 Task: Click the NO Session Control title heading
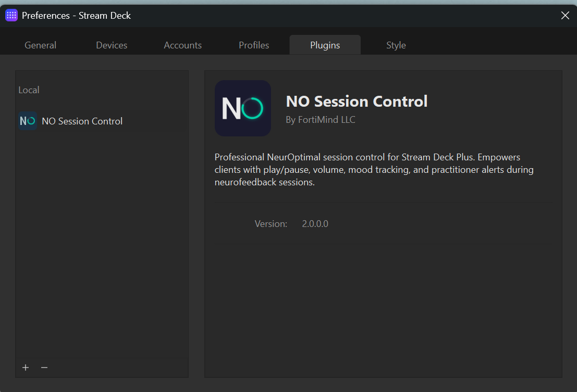coord(356,102)
